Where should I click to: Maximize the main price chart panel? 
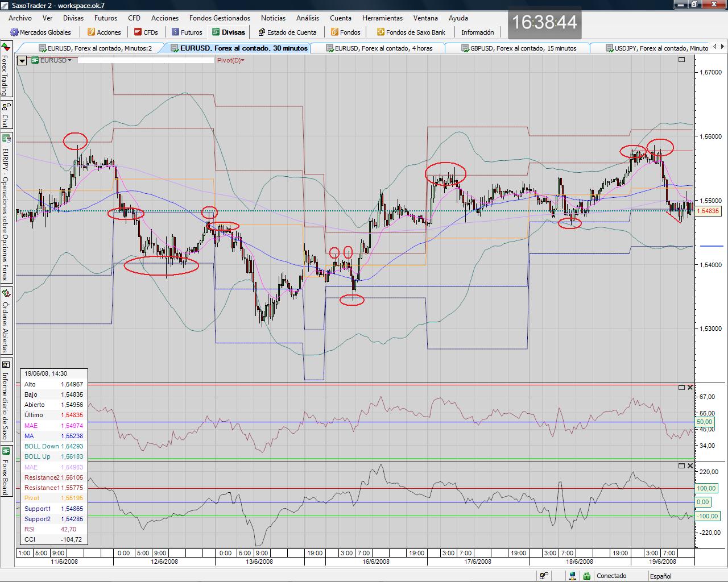pyautogui.click(x=681, y=60)
